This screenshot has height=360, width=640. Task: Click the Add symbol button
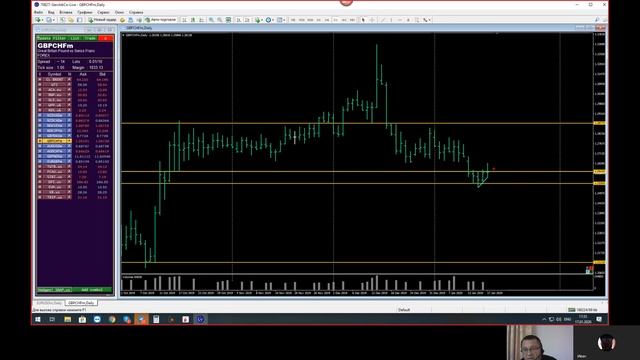coord(92,290)
